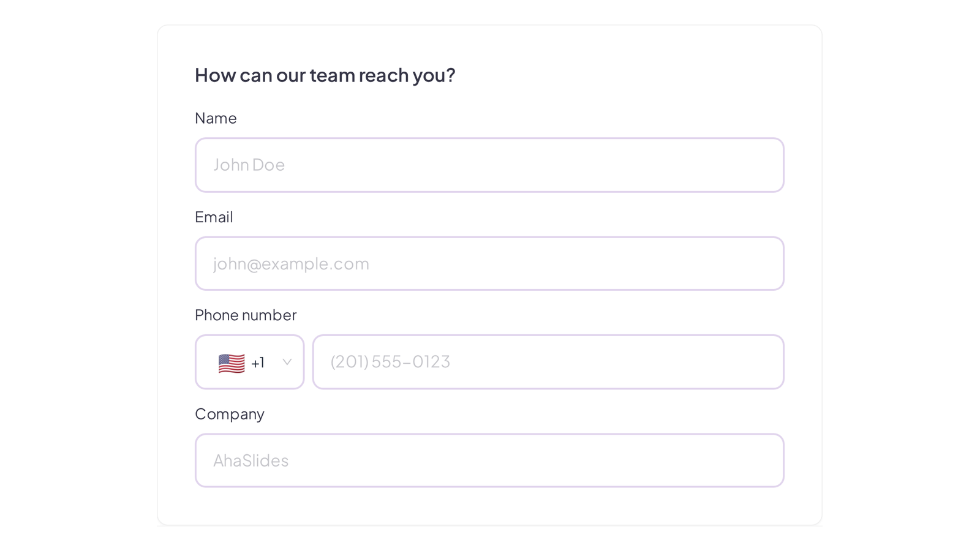Focus the Email input field

tap(489, 264)
